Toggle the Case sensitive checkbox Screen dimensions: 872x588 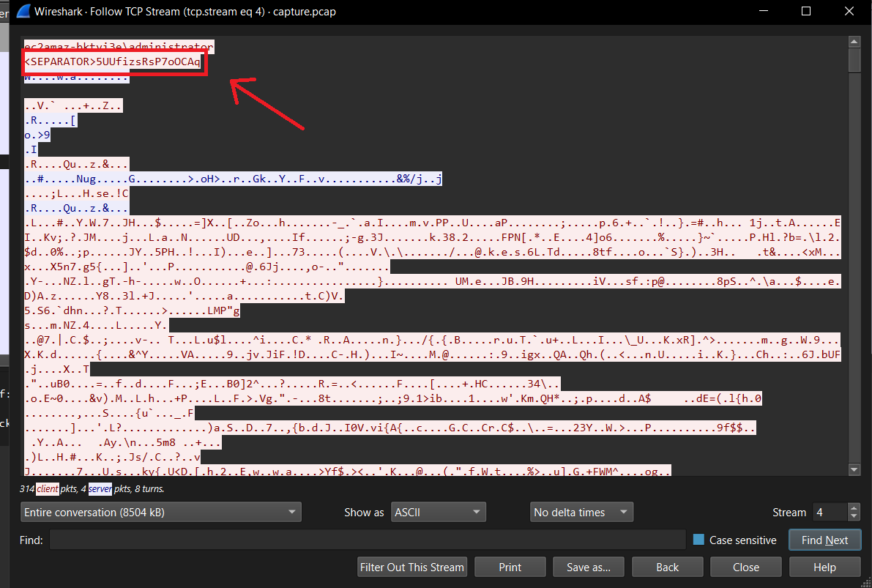[698, 540]
